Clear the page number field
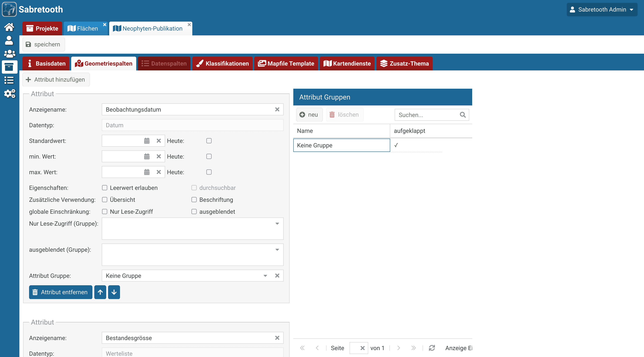This screenshot has height=357, width=644. click(362, 348)
